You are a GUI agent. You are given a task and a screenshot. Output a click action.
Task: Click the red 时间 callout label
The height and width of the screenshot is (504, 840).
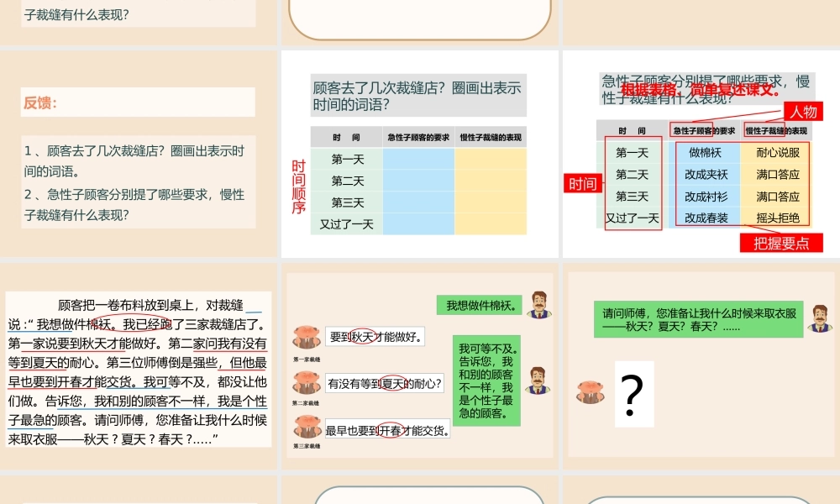pyautogui.click(x=583, y=184)
